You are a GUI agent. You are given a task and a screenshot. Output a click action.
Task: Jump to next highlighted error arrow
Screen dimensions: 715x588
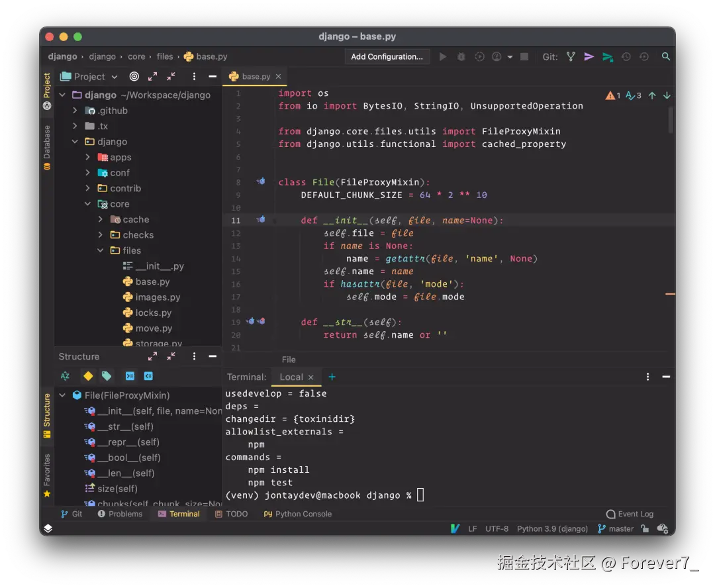point(667,95)
